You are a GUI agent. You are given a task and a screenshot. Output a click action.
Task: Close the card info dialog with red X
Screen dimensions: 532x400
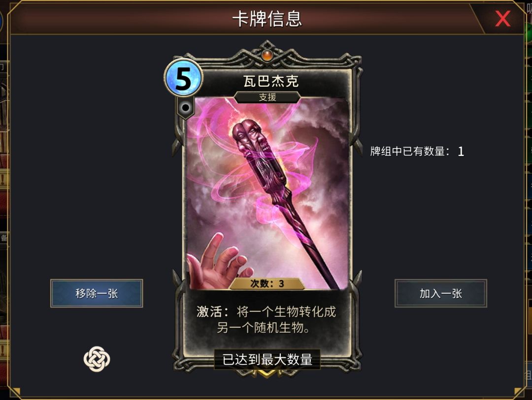tap(502, 19)
